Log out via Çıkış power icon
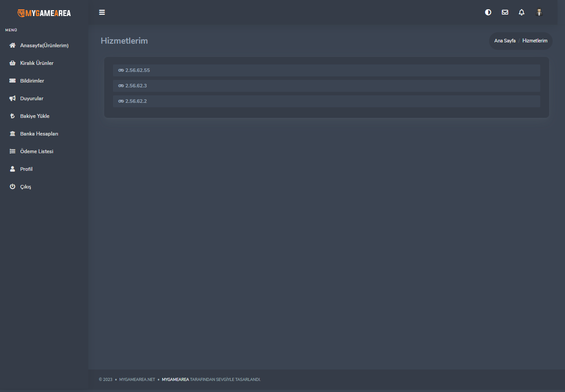Image resolution: width=565 pixels, height=392 pixels. point(12,187)
